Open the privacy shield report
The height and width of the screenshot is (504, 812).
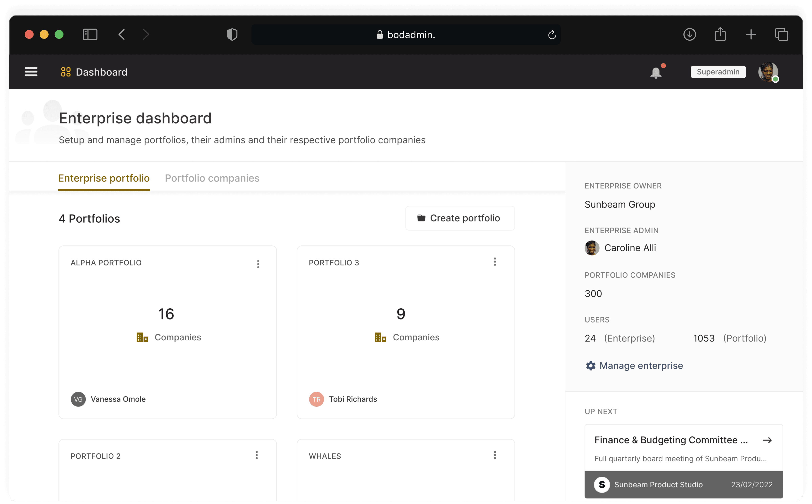point(232,34)
